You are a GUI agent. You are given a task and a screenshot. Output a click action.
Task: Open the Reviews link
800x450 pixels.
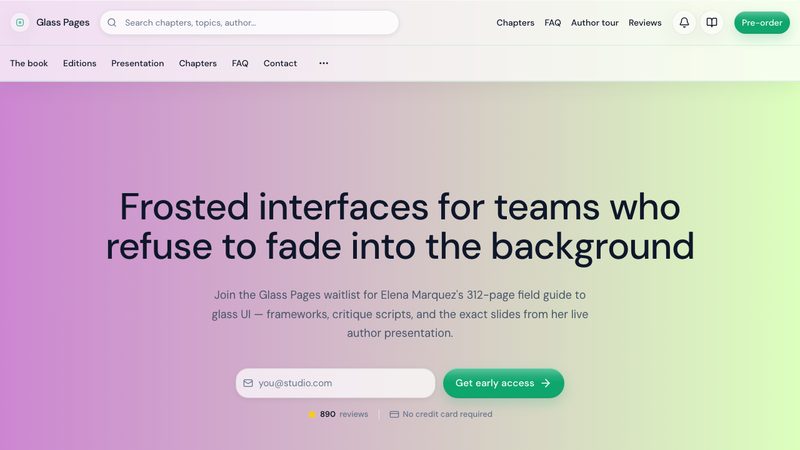(645, 22)
